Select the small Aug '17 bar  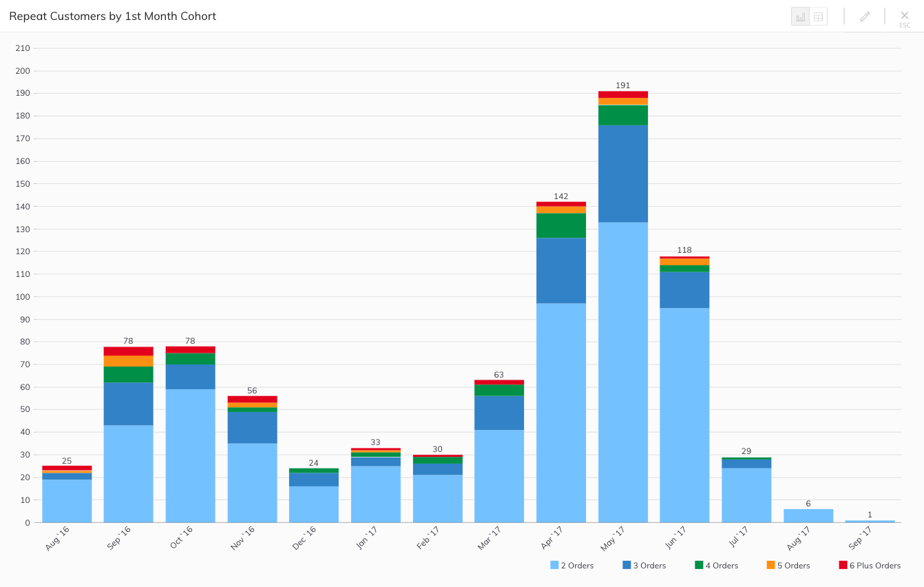click(808, 515)
